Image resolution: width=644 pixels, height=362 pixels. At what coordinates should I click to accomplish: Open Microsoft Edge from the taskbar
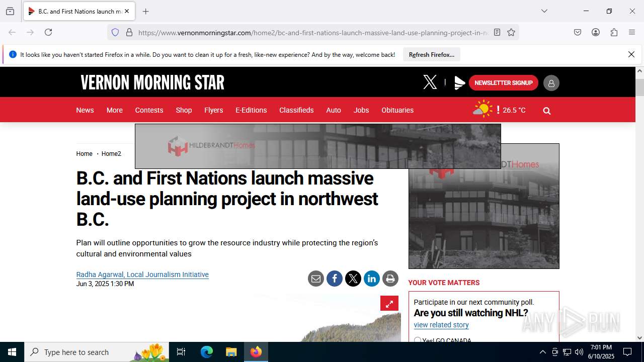[x=207, y=352]
